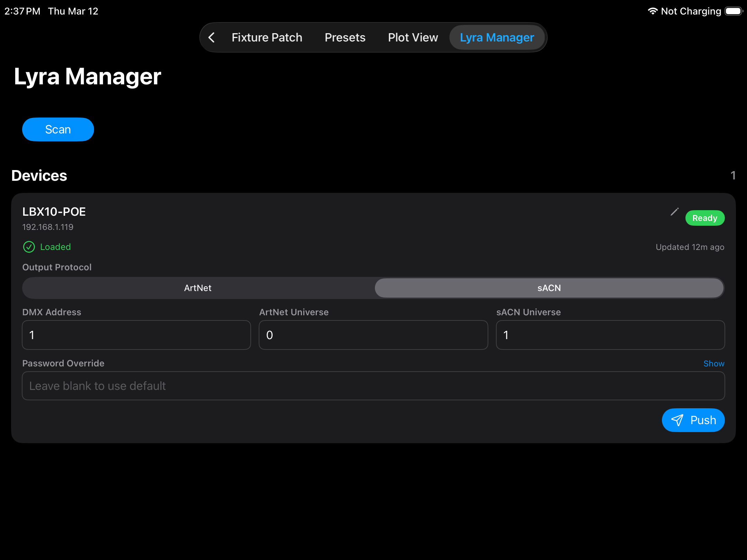Focus the Password Override field
The image size is (747, 560).
click(373, 386)
